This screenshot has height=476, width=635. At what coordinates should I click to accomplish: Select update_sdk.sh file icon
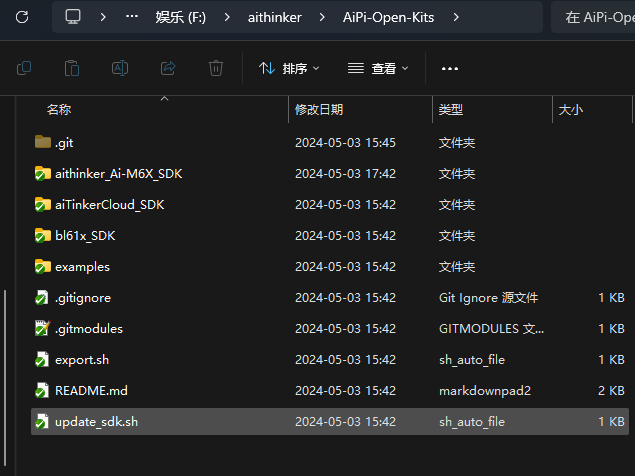pyautogui.click(x=42, y=422)
